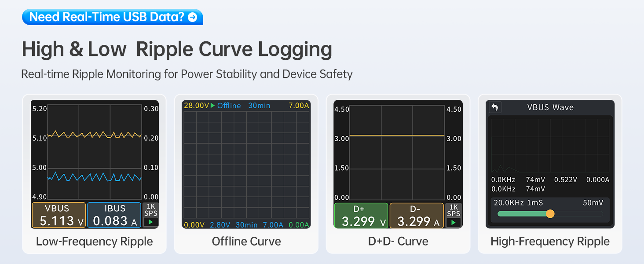
Task: Select the VBUS 5.113 V reading box
Action: [x=59, y=215]
